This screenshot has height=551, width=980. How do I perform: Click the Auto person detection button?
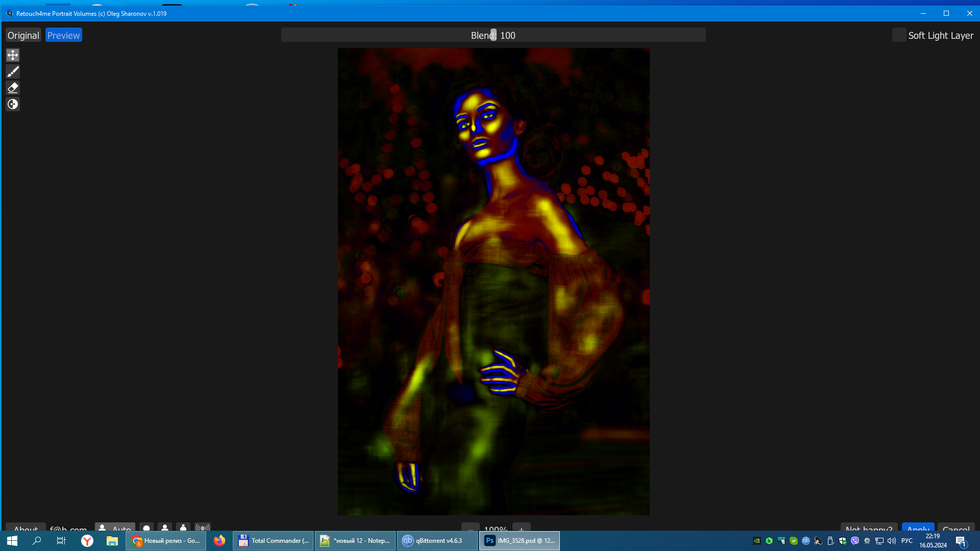coord(115,528)
